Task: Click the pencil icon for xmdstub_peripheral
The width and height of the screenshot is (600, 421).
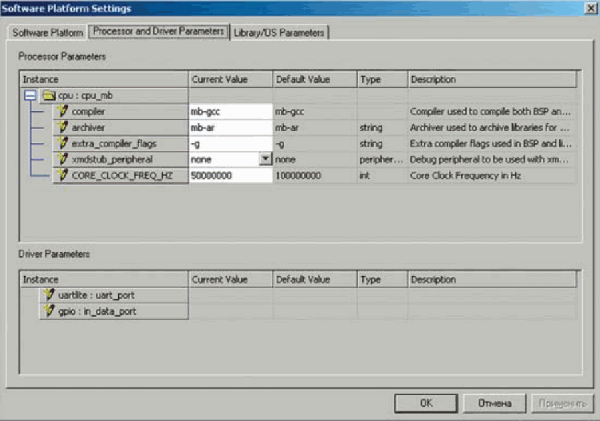Action: 63,160
